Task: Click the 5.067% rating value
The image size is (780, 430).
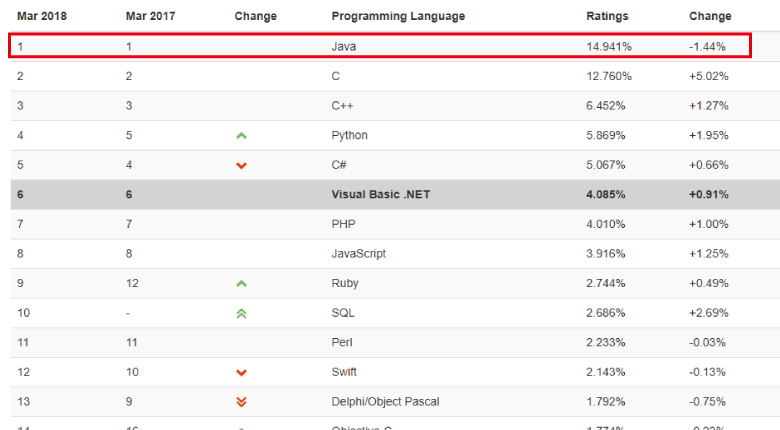Action: point(605,165)
